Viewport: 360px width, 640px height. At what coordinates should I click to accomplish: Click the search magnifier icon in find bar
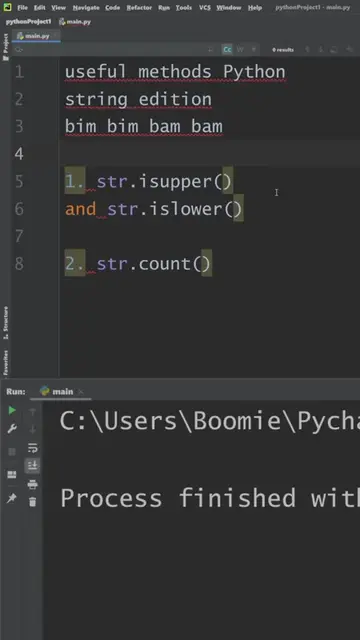pos(19,50)
